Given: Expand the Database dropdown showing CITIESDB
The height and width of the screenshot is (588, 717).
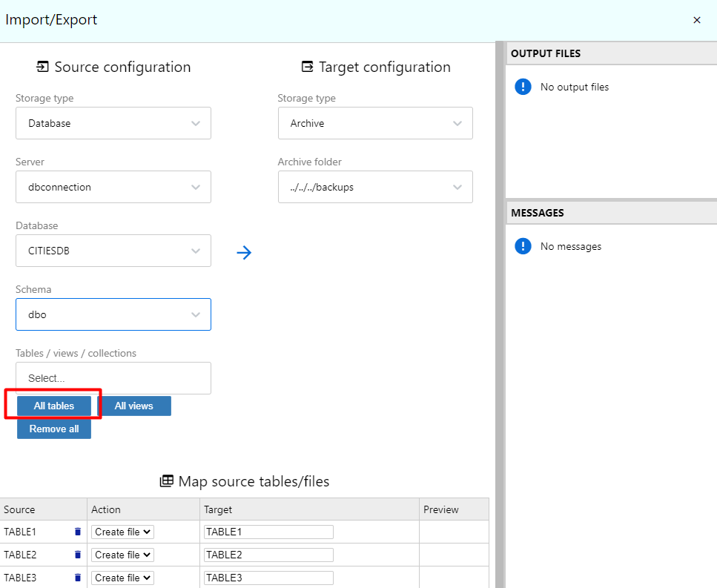Looking at the screenshot, I should pyautogui.click(x=113, y=251).
